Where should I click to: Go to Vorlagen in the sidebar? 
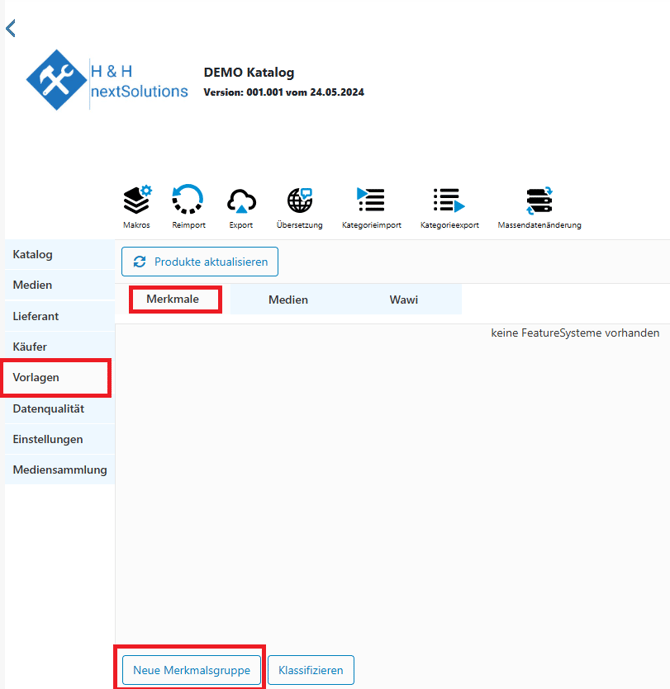pyautogui.click(x=36, y=378)
